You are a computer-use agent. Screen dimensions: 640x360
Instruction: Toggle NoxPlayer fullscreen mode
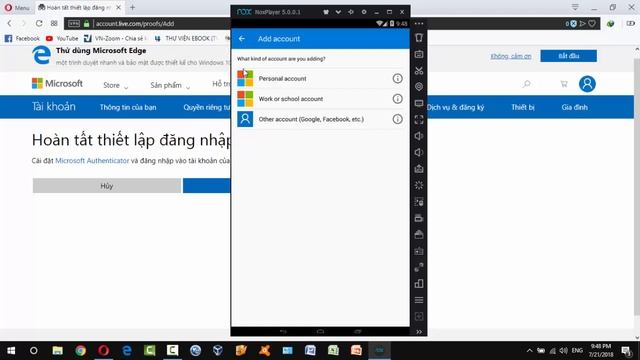click(419, 120)
